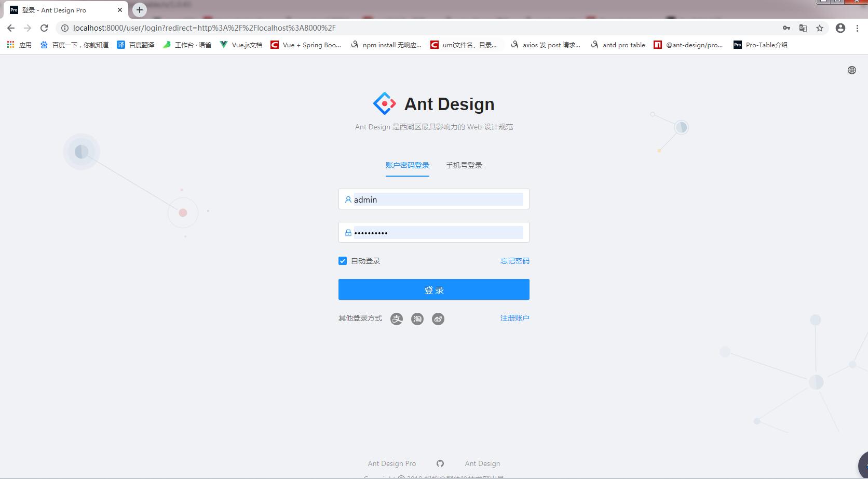Open the Chrome three-dot menu
This screenshot has width=868, height=479.
tap(857, 28)
